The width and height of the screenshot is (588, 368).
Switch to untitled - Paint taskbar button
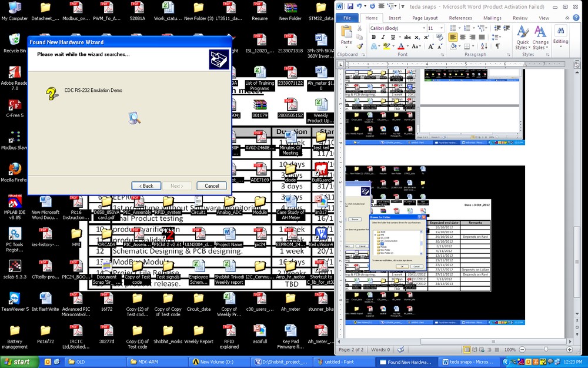click(344, 362)
